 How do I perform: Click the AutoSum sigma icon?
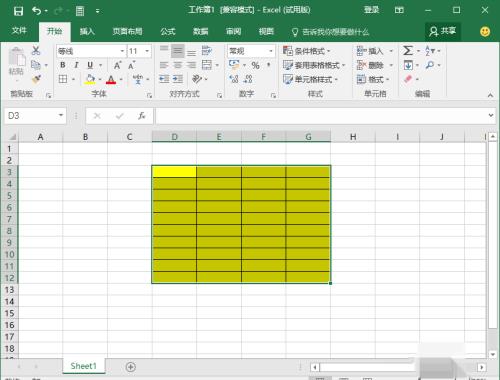point(408,51)
